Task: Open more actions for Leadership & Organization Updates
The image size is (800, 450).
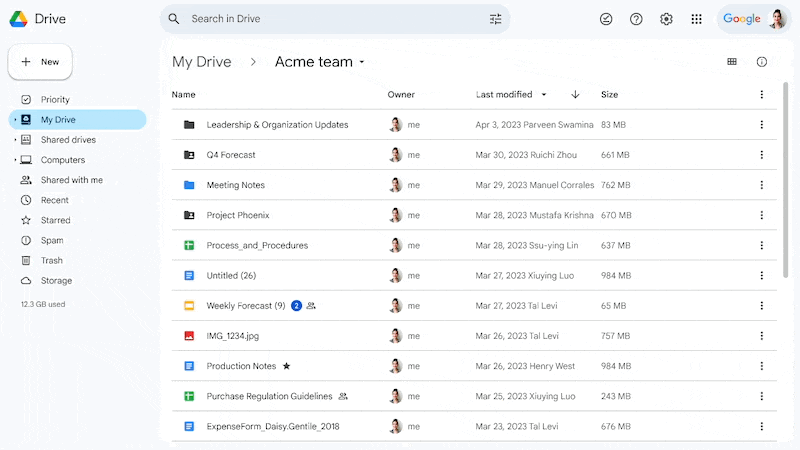Action: tap(761, 124)
